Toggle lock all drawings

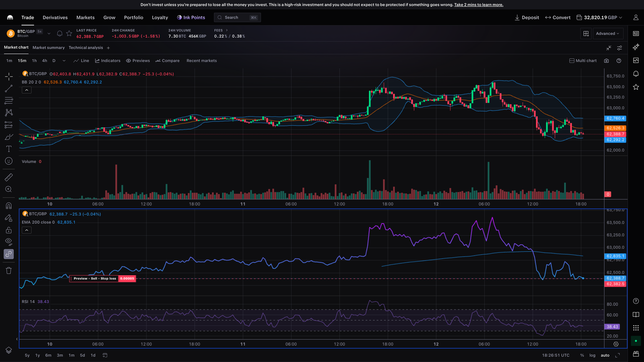(9, 230)
